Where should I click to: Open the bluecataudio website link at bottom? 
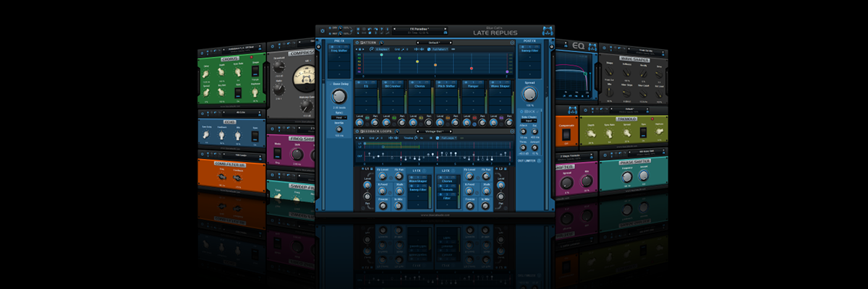[x=435, y=215]
